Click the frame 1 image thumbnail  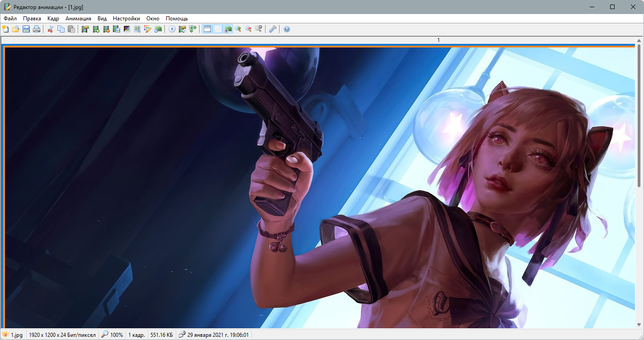(x=320, y=188)
